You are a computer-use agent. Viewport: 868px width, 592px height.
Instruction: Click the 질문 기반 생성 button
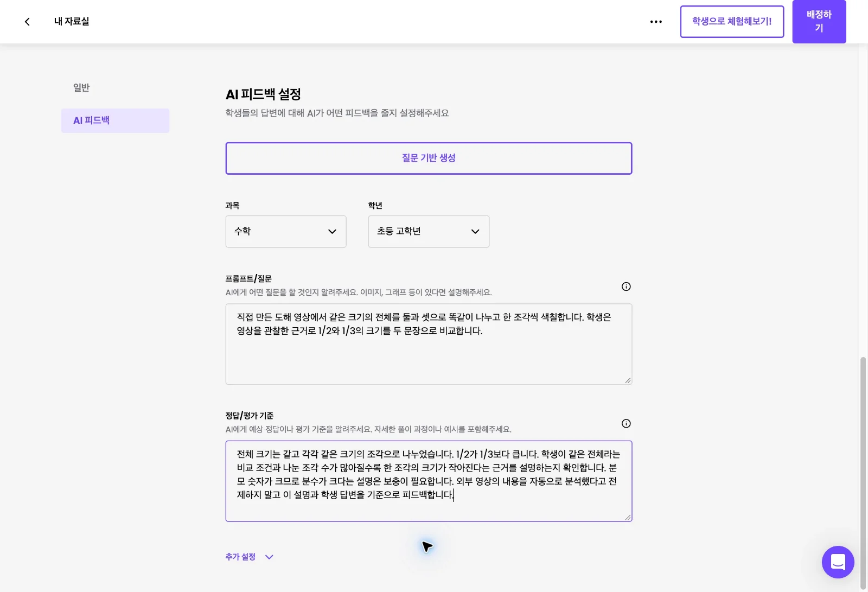[429, 158]
